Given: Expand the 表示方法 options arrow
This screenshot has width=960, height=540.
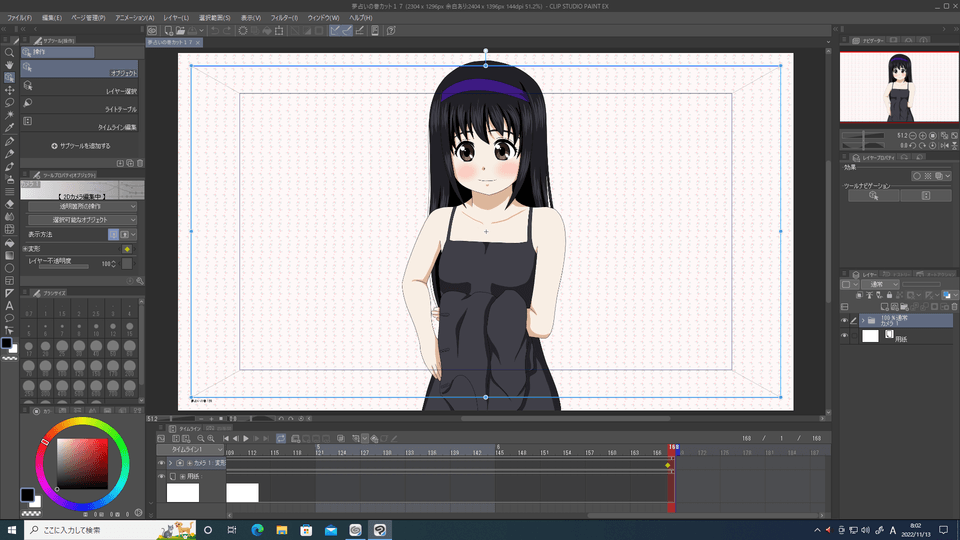Looking at the screenshot, I should click(133, 234).
